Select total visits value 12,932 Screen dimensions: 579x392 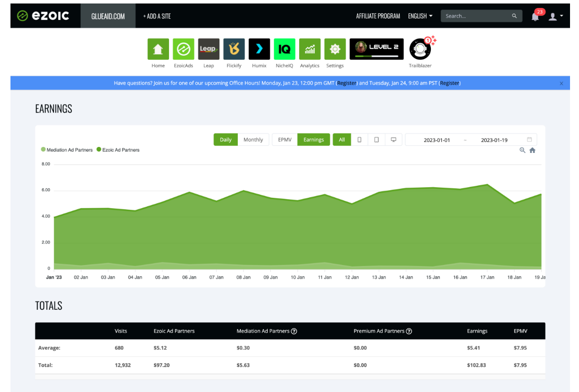123,365
